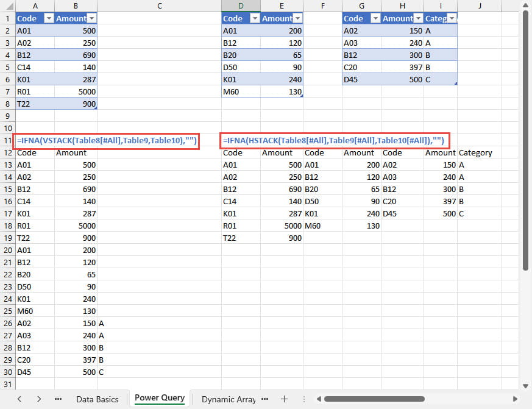This screenshot has width=532, height=409.
Task: Go to the previous sheet using the left arrow
Action: coord(20,399)
